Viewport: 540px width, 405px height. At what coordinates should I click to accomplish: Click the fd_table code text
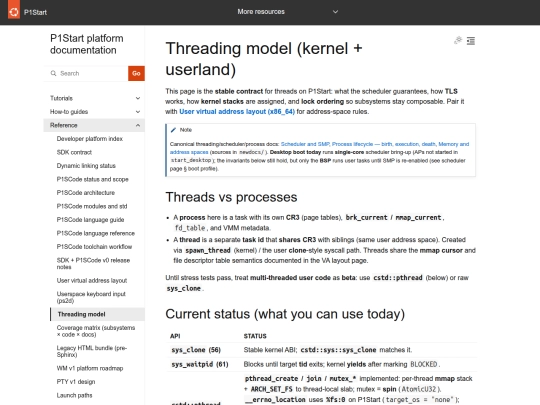click(190, 228)
